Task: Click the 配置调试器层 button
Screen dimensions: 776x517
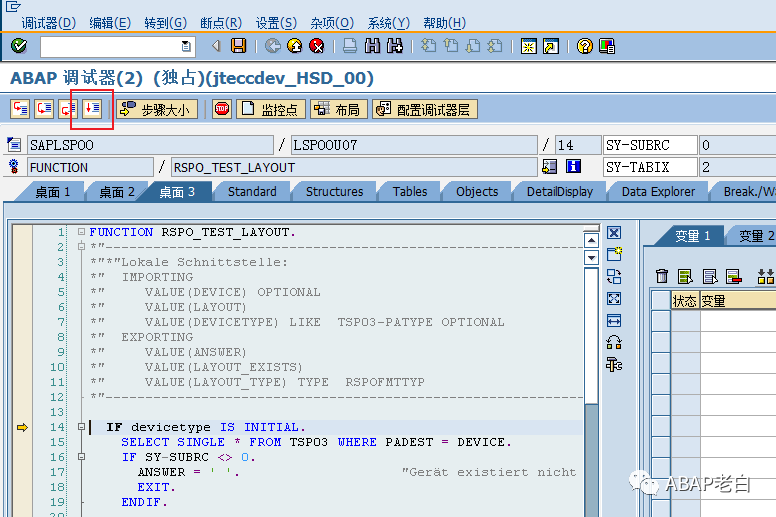Action: (x=425, y=109)
